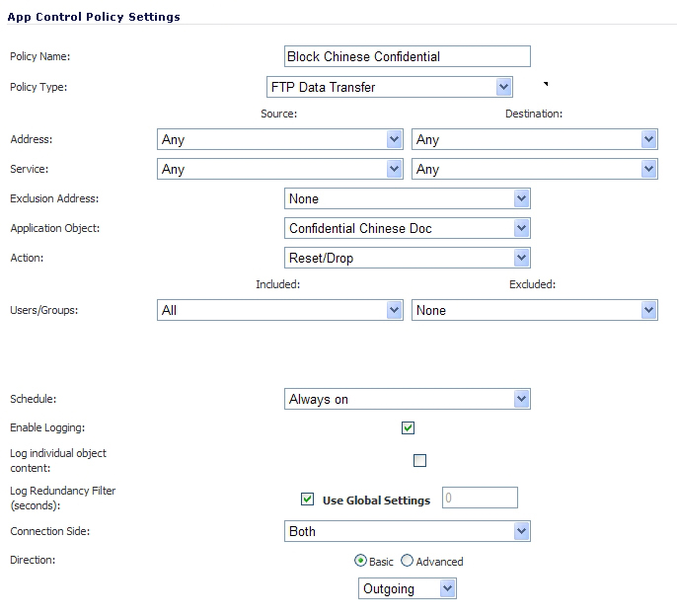Uncheck the Enable Logging checkbox
Screen dimensions: 677x616
[x=408, y=427]
